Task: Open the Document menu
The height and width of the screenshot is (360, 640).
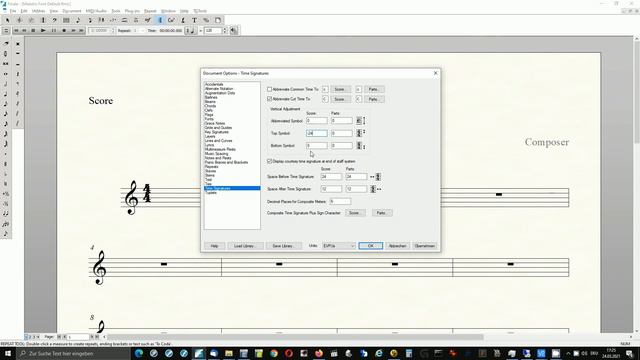Action: 72,11
